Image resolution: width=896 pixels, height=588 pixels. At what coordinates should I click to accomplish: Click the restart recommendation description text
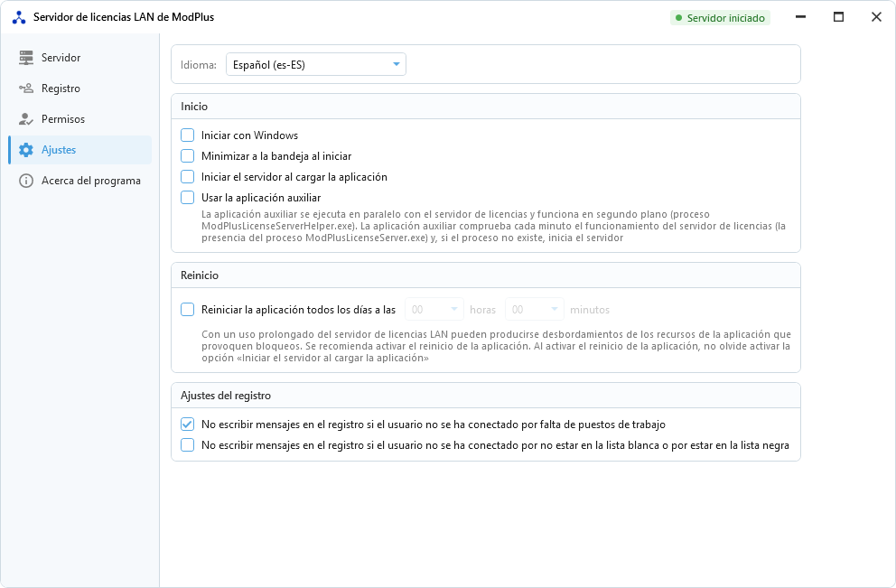click(496, 346)
